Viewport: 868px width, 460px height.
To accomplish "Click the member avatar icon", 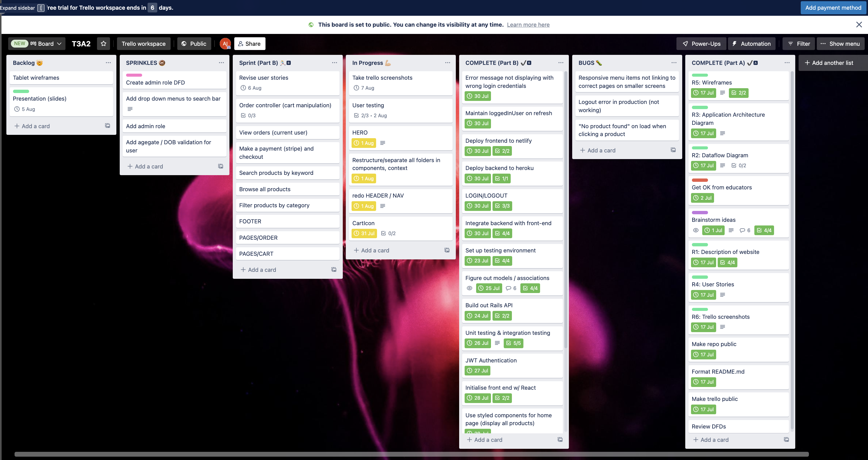I will [225, 43].
